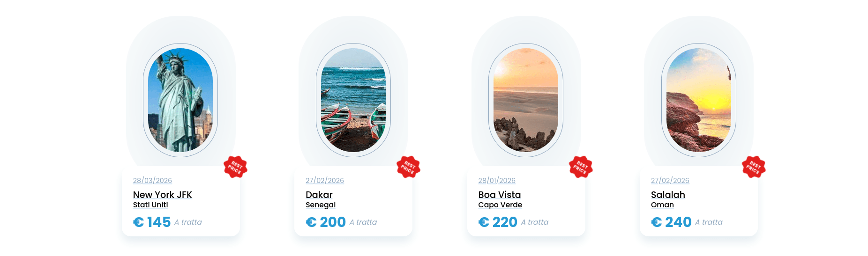Open the Boa Vista desert dunes image
The height and width of the screenshot is (256, 868).
[x=526, y=100]
